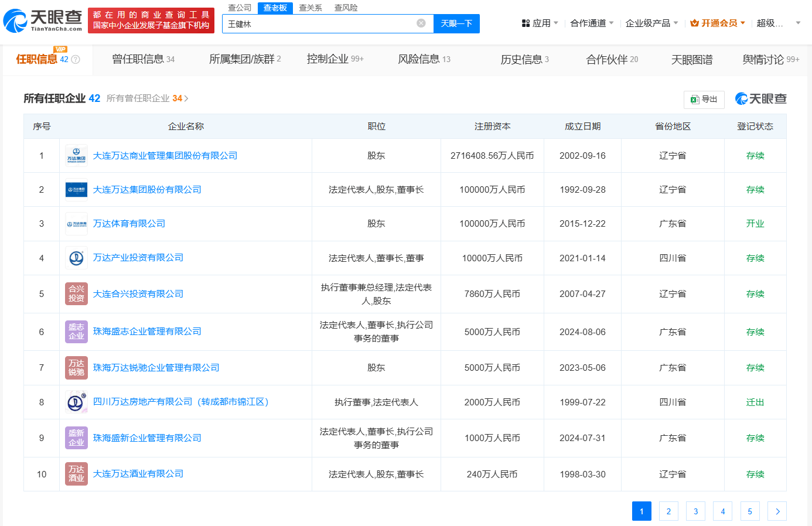Click the 合兴投资 red logo icon
The width and height of the screenshot is (812, 526).
pyautogui.click(x=76, y=294)
